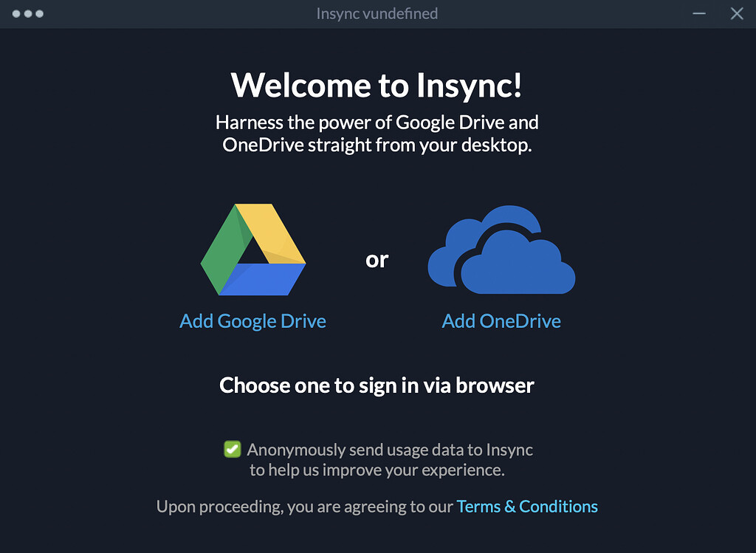This screenshot has width=756, height=553.
Task: Click the "or" text between the logos
Action: (x=377, y=259)
